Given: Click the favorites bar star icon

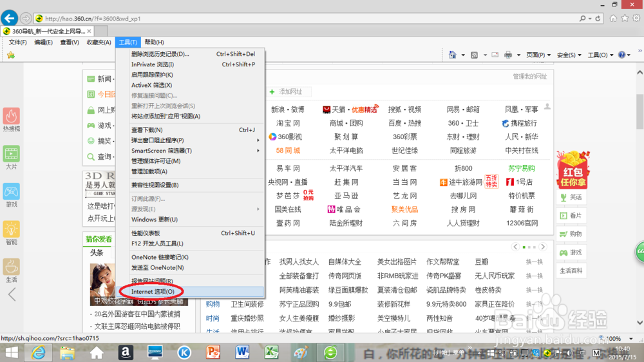Looking at the screenshot, I should click(11, 55).
